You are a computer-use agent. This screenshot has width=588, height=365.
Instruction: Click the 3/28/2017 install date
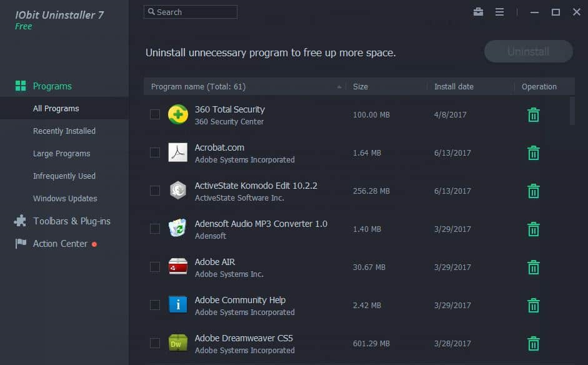(x=452, y=344)
